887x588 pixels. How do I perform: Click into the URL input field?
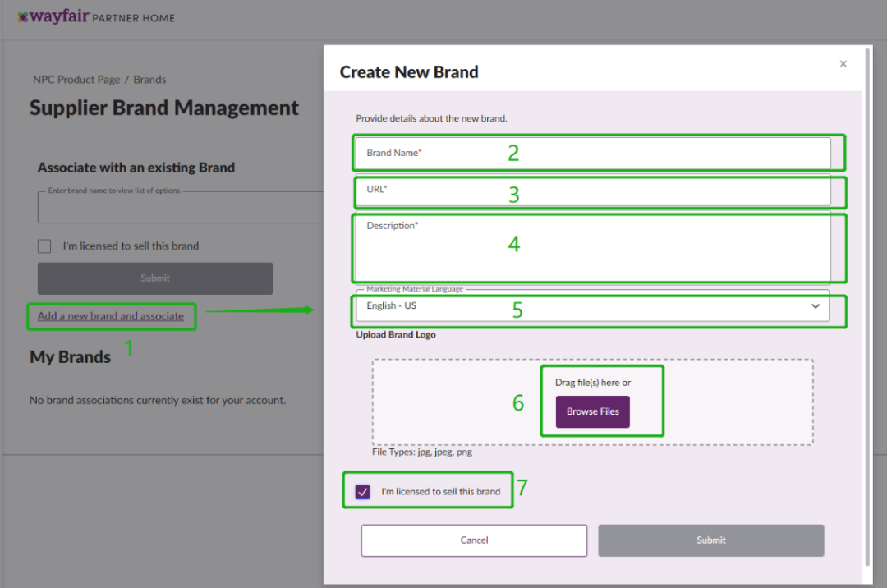coord(591,191)
